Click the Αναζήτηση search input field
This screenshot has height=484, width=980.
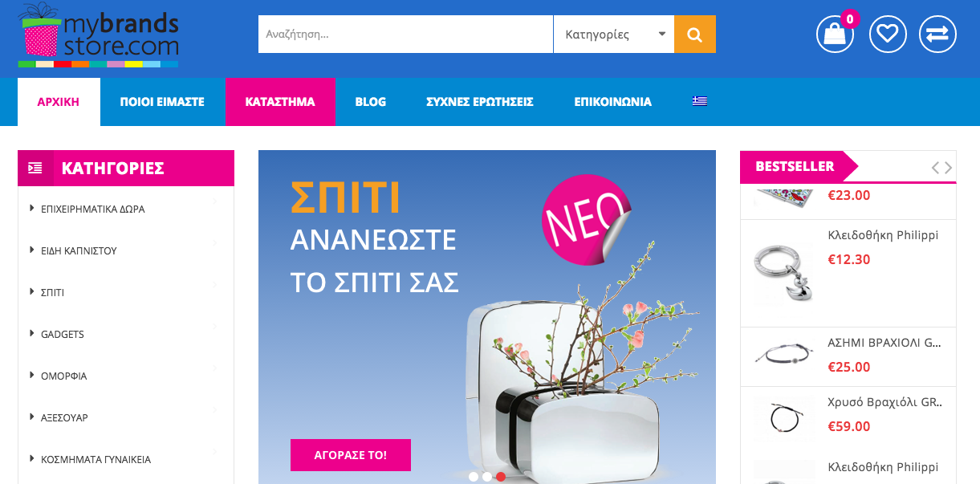405,35
